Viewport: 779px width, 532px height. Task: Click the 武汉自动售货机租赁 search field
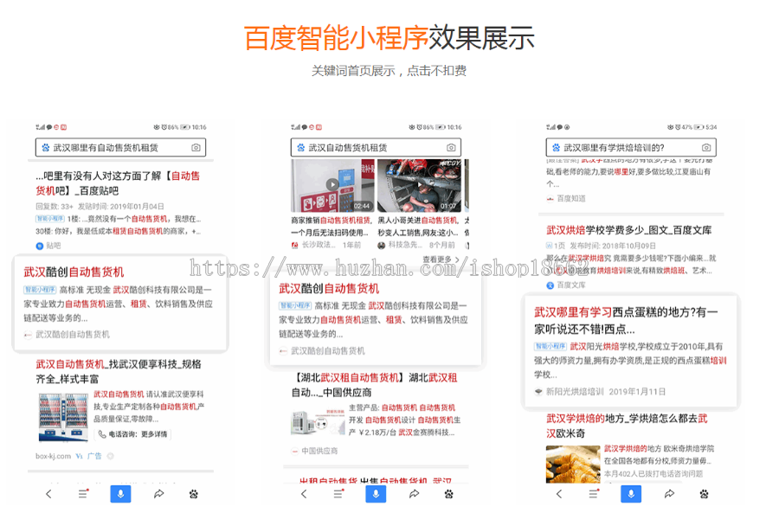coord(377,148)
